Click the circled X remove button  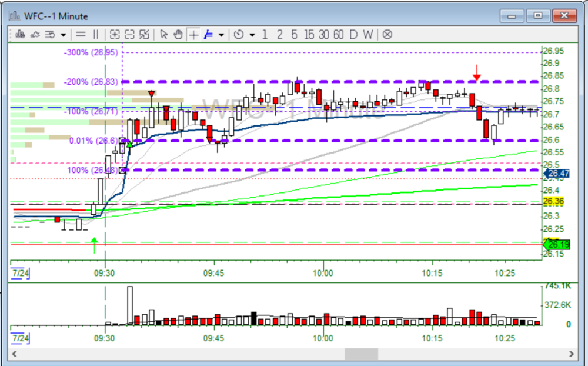pyautogui.click(x=387, y=34)
